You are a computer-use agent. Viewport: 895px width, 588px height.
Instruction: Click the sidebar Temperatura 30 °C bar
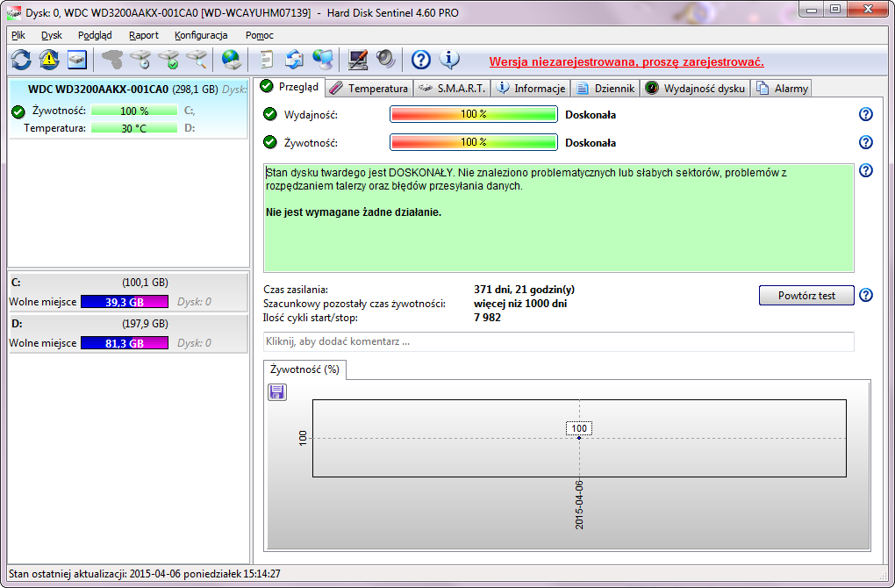click(x=134, y=128)
